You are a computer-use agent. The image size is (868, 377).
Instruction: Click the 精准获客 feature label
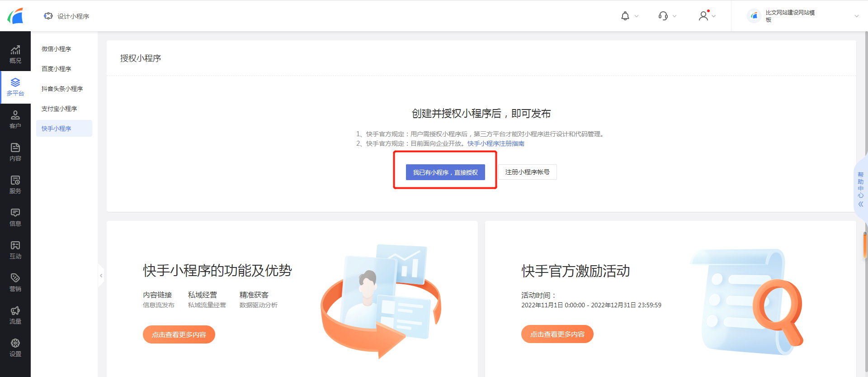coord(254,295)
